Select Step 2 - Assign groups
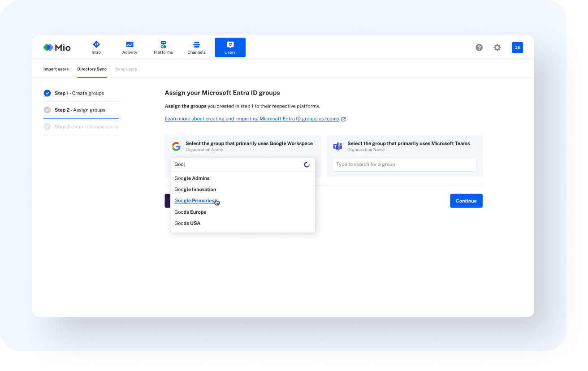588x371 pixels. tap(81, 110)
